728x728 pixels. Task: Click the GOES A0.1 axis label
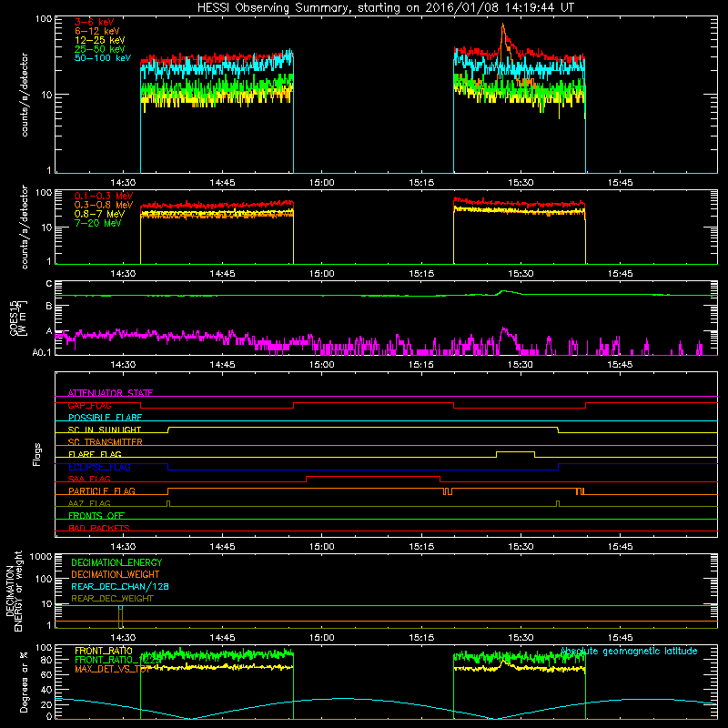click(x=41, y=352)
